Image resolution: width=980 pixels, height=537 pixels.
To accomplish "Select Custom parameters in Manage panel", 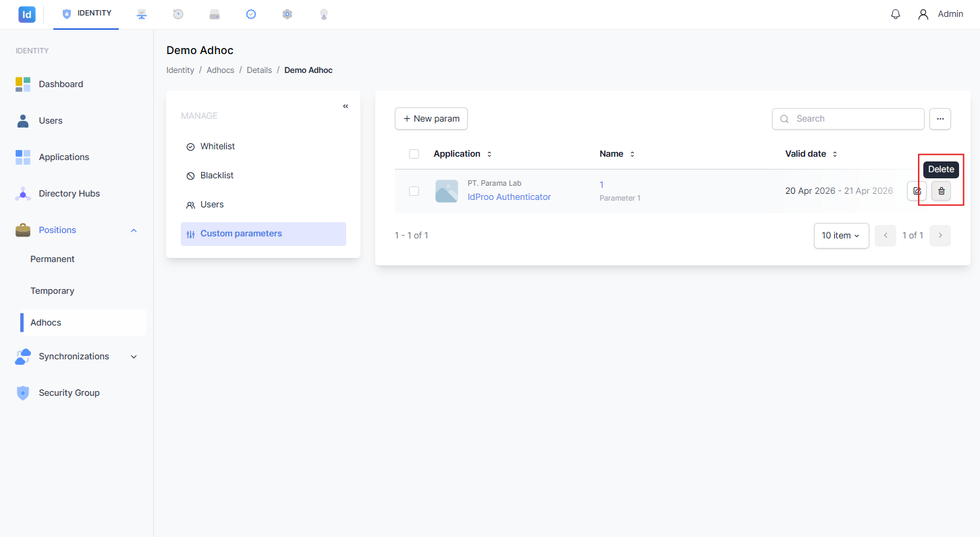I will [x=263, y=234].
